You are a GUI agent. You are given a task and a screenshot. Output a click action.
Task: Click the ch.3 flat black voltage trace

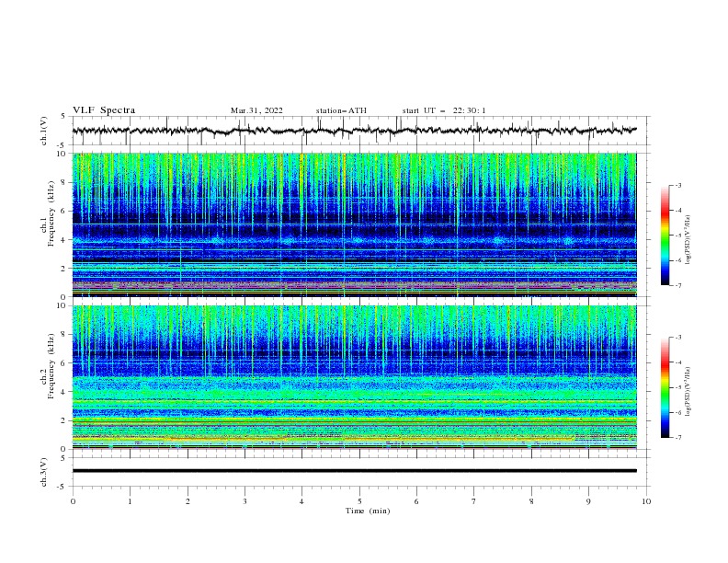click(354, 471)
